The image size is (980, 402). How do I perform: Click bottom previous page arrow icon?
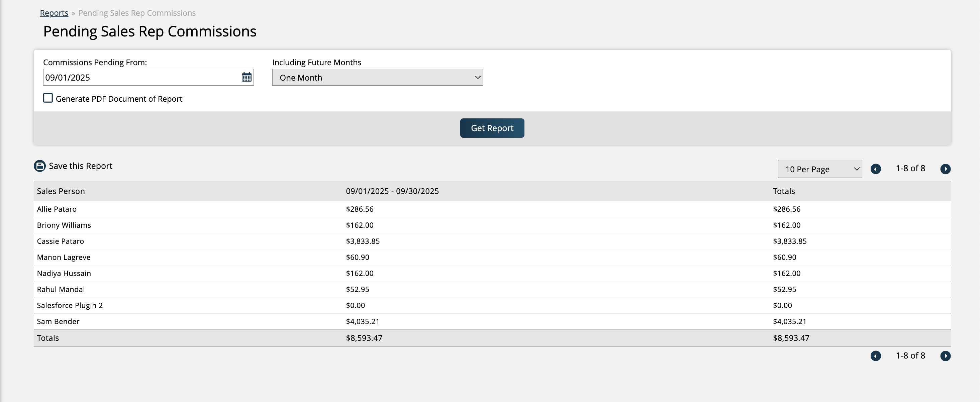tap(875, 356)
